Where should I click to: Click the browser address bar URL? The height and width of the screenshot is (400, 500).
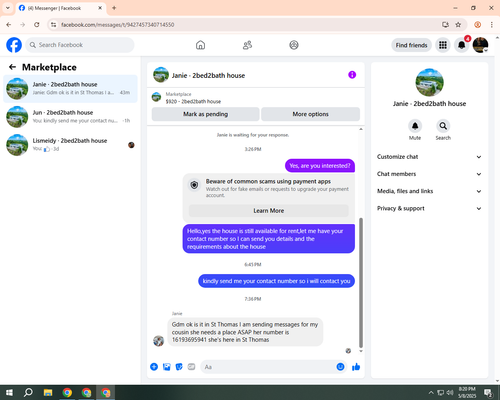tap(118, 25)
